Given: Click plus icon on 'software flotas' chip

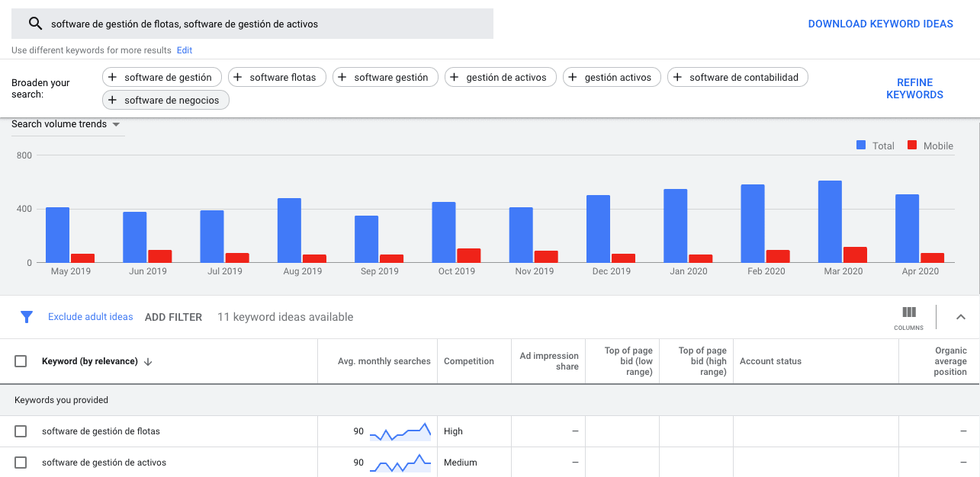Looking at the screenshot, I should point(238,77).
